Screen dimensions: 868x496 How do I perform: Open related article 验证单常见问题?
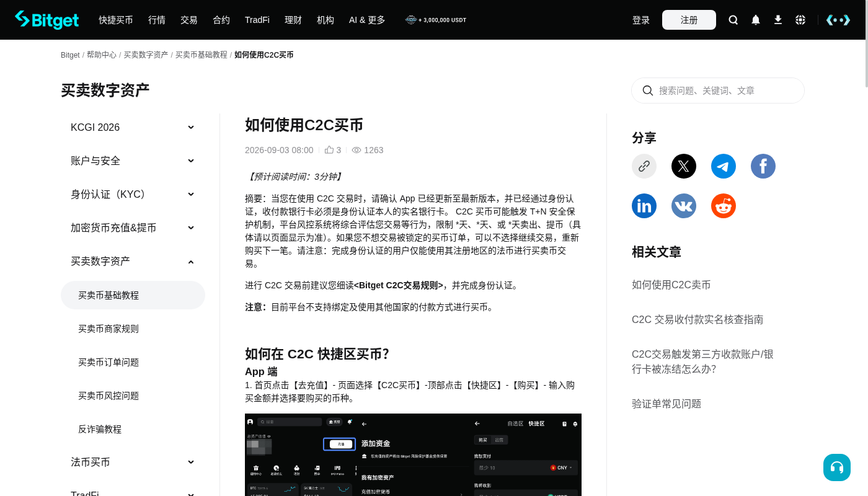click(x=666, y=404)
